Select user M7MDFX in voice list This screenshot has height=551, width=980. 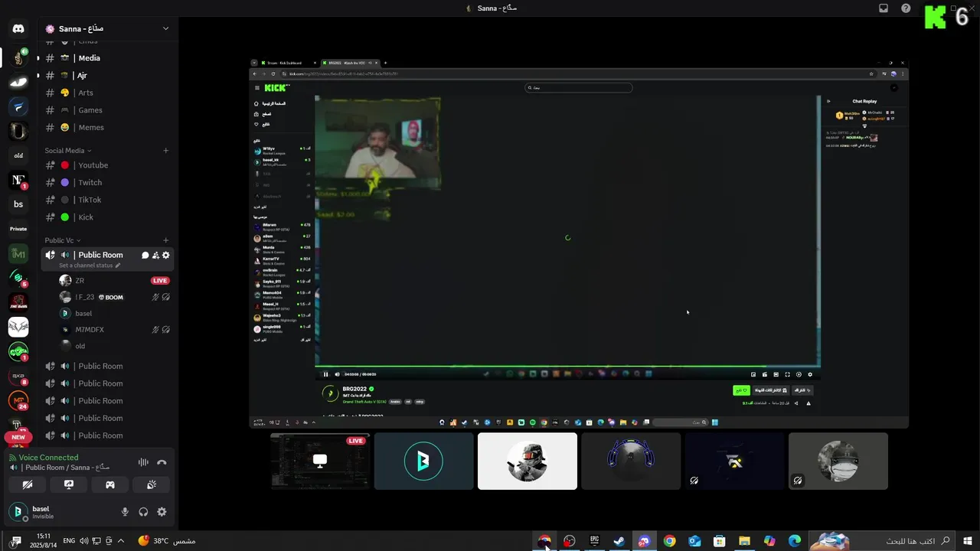tap(114, 330)
